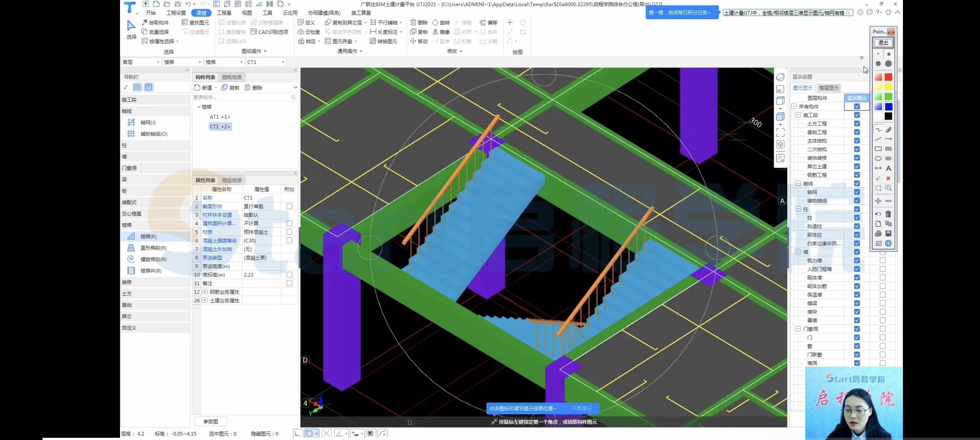Toggle 轴网 display checkbox in display settings

point(857,192)
